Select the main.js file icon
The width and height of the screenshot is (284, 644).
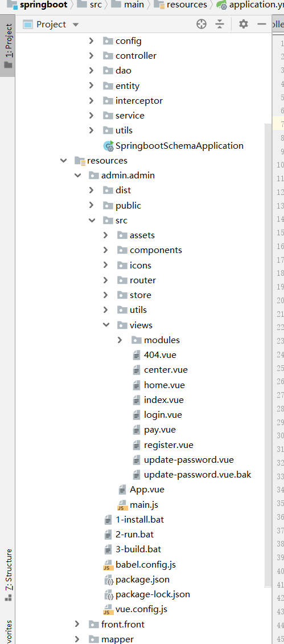tap(123, 505)
